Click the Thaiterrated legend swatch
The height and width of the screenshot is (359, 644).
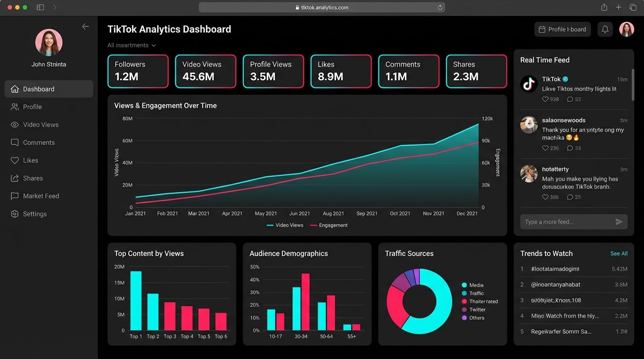(x=464, y=302)
